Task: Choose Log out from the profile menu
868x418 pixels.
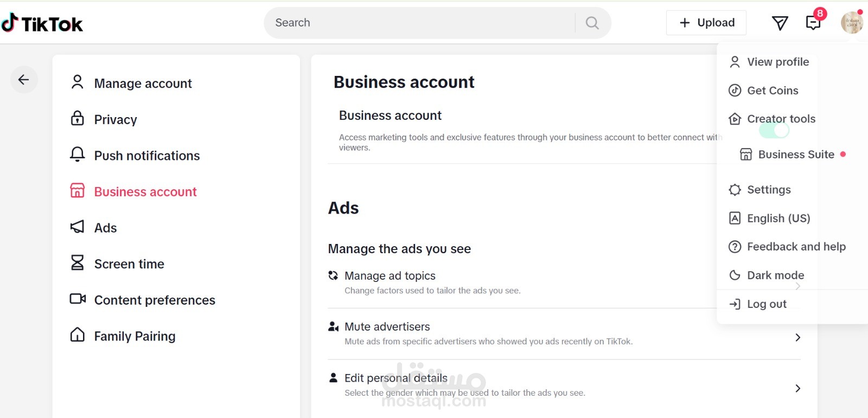Action: [x=766, y=304]
